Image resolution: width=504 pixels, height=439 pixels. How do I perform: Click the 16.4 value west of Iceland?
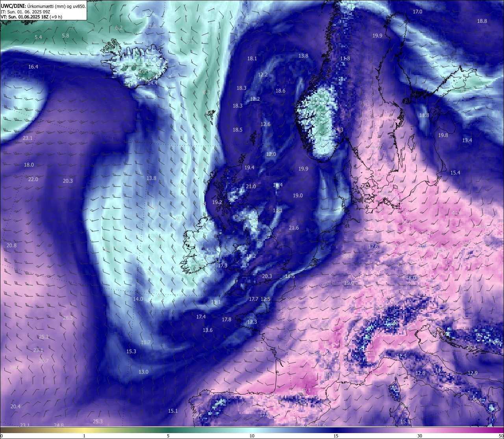coord(33,67)
